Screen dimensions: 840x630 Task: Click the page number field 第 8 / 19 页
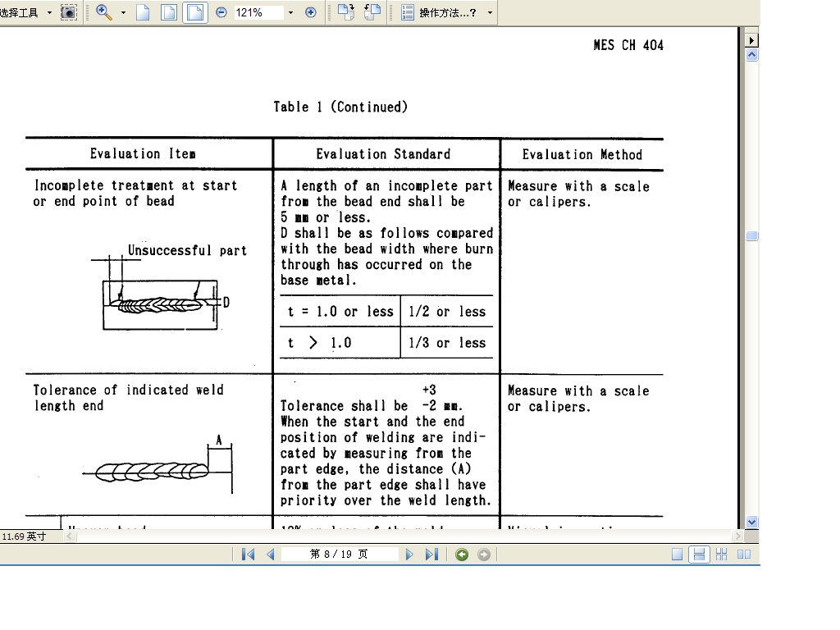pos(339,554)
